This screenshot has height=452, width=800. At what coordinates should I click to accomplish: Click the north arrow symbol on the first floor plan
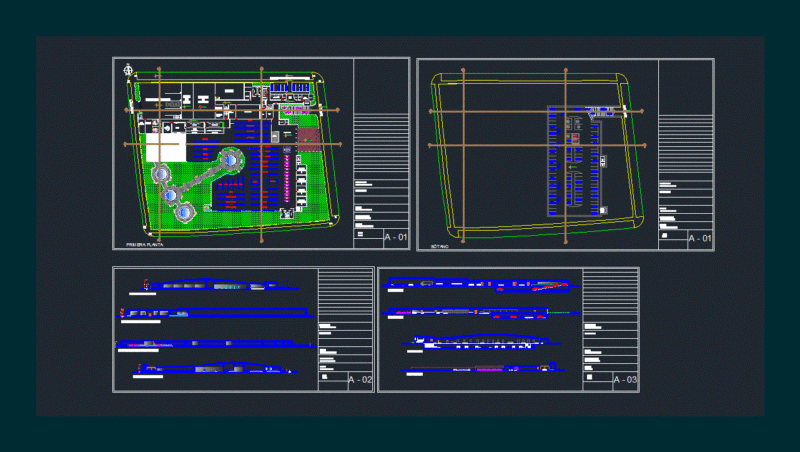[x=128, y=69]
